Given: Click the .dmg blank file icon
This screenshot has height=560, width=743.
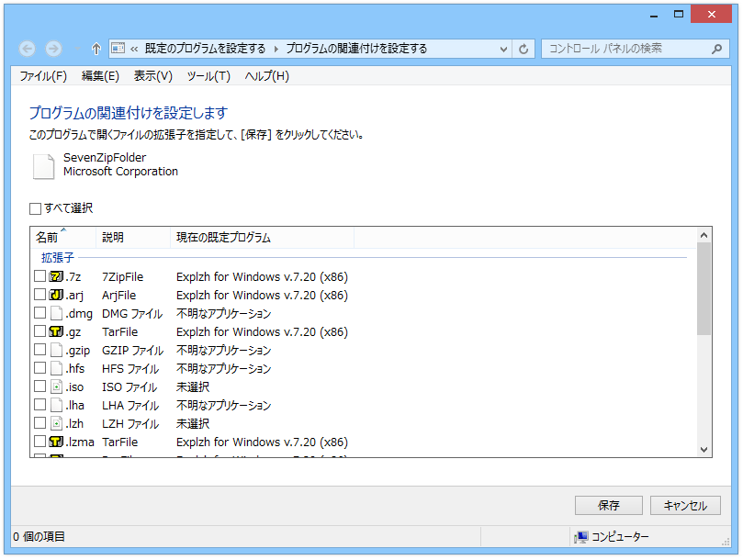Looking at the screenshot, I should (x=56, y=313).
